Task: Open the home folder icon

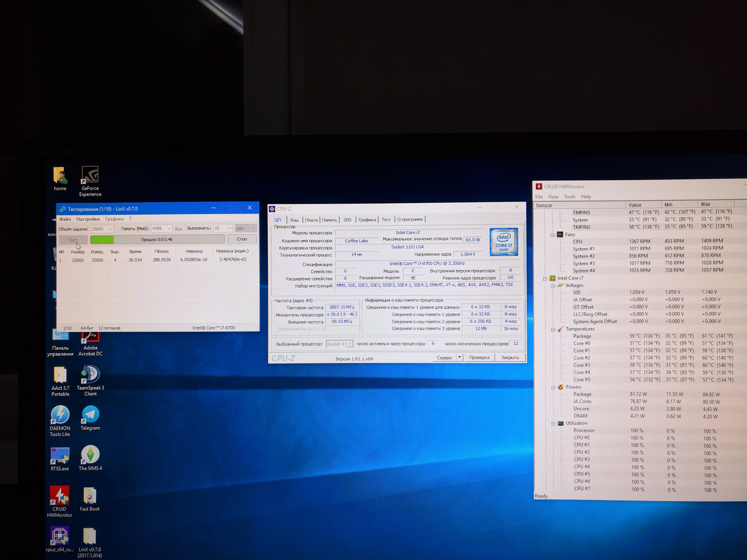Action: click(60, 176)
